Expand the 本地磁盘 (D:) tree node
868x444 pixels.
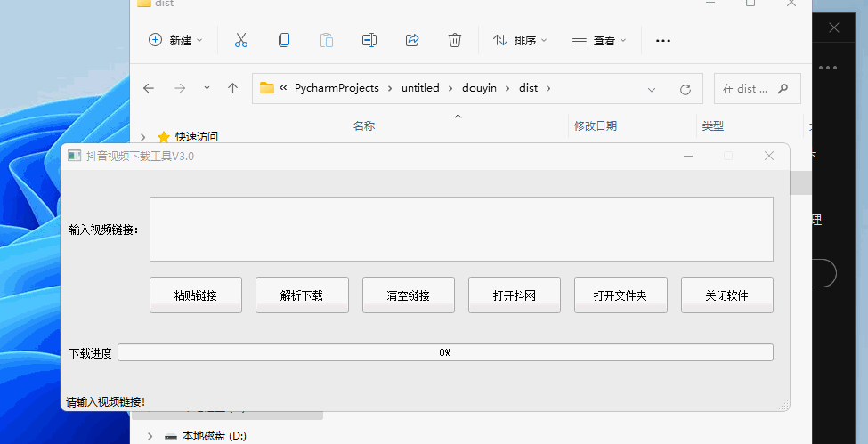point(150,436)
